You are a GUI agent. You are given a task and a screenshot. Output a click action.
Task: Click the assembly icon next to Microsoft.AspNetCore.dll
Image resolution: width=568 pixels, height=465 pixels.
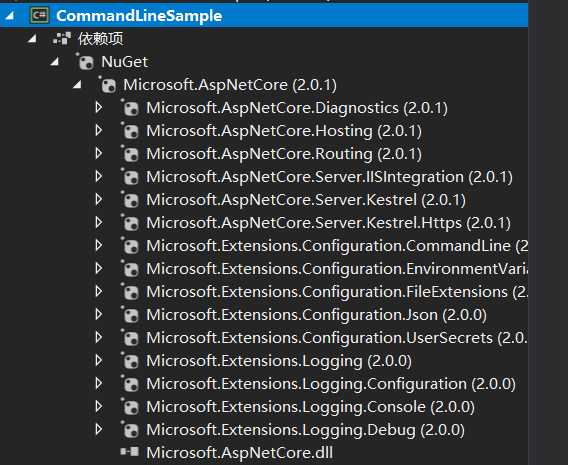click(x=130, y=452)
